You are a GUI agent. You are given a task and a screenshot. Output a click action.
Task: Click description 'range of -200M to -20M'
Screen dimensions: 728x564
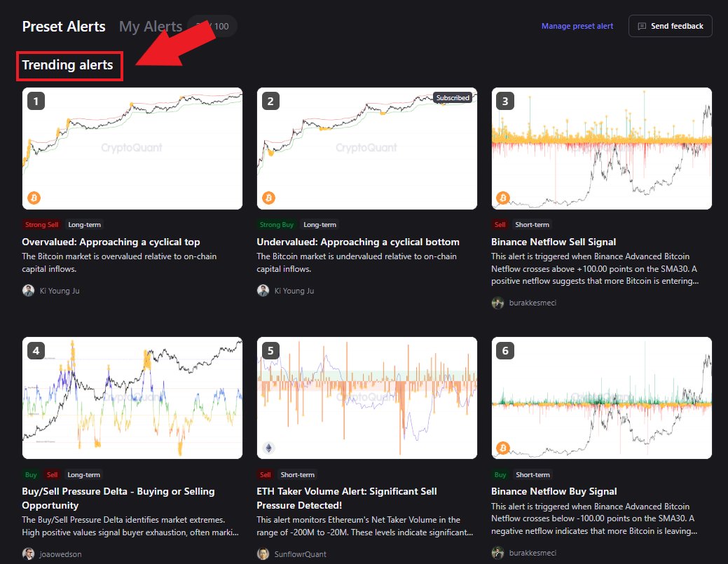(365, 526)
